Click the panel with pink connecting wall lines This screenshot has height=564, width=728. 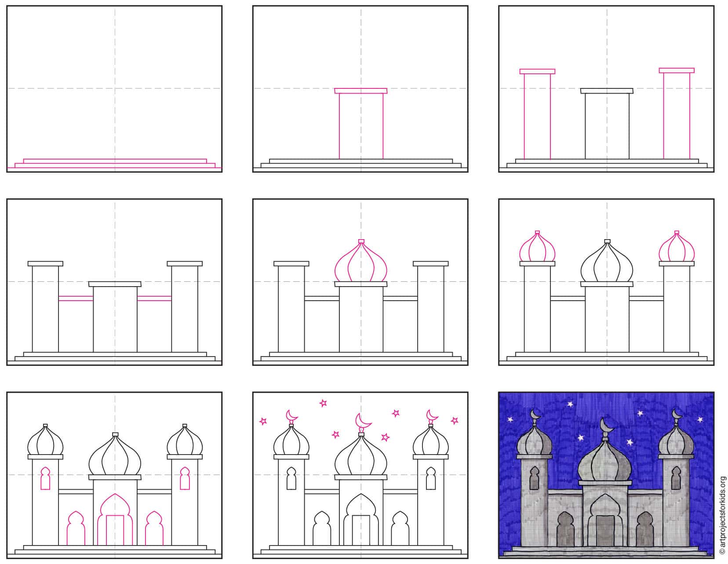coord(114,282)
